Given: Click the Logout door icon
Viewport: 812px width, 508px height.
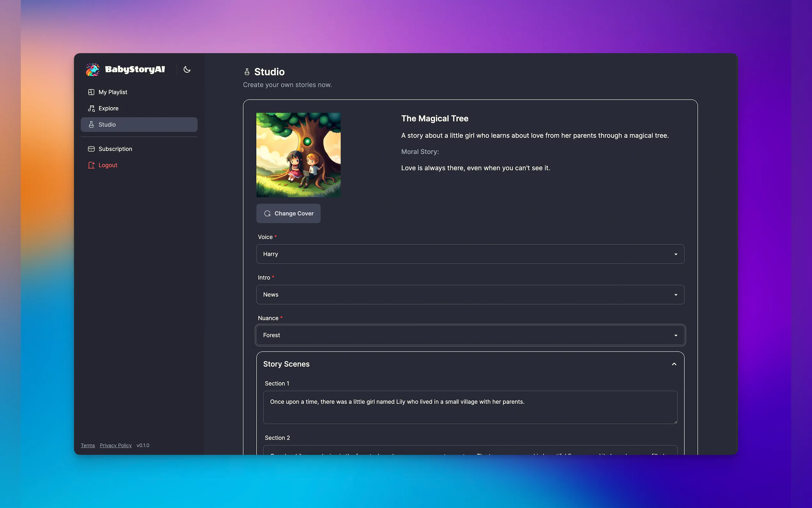Looking at the screenshot, I should (91, 165).
